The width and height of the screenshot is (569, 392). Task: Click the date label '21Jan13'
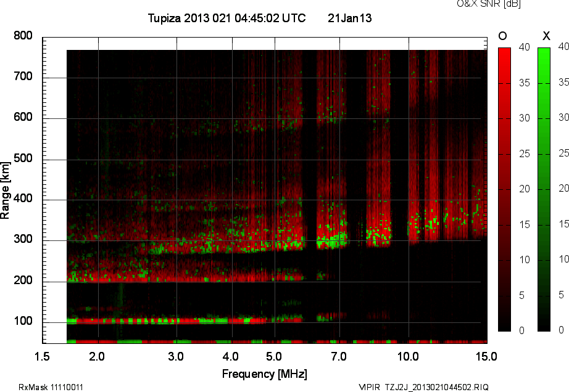tap(349, 18)
